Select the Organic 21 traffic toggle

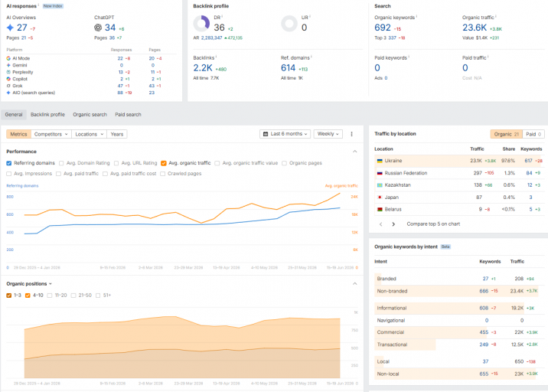click(x=507, y=134)
